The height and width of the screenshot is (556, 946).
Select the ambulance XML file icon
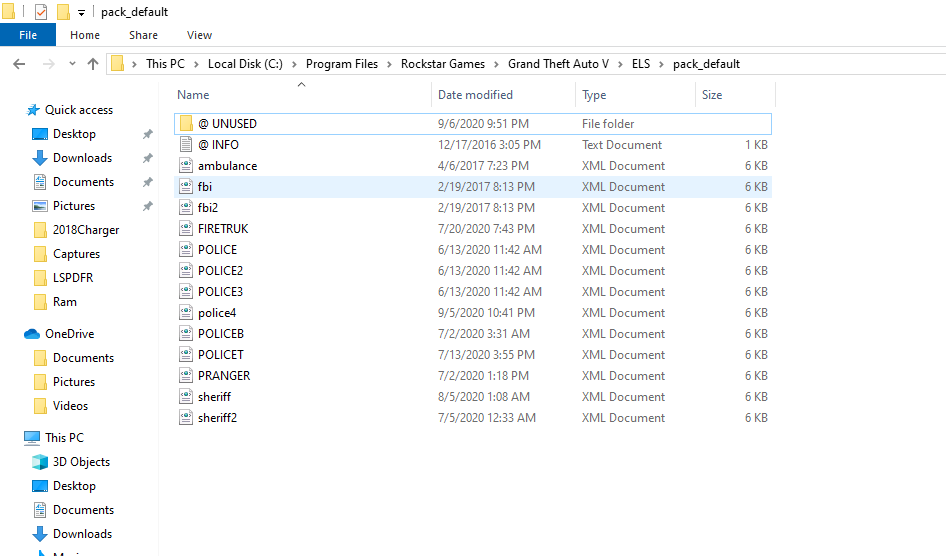coord(186,166)
